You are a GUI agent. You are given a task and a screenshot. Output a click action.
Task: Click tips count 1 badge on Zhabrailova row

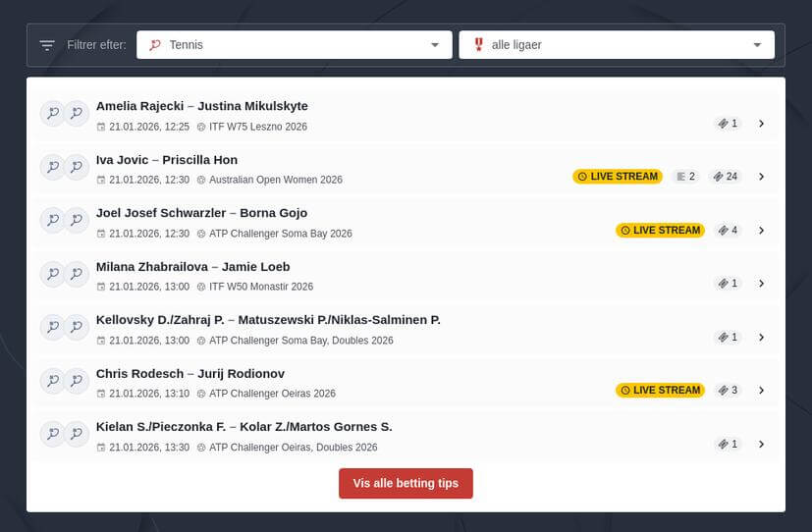728,284
